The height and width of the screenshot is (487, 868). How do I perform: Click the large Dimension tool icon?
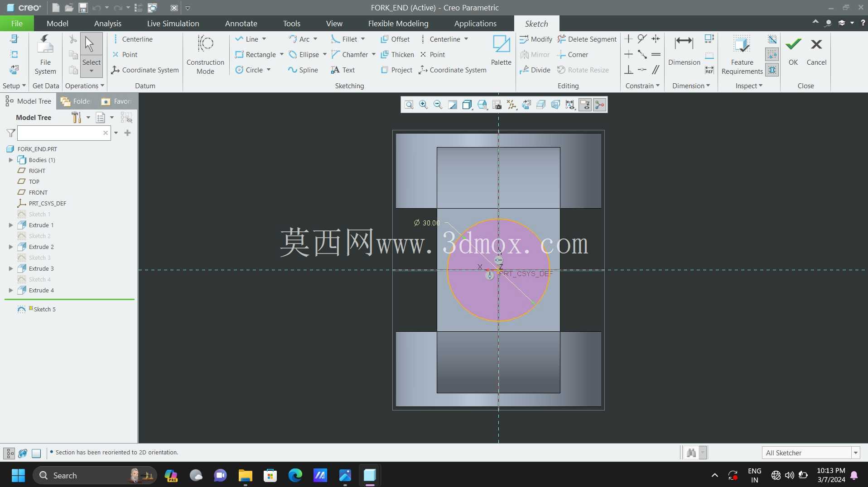[684, 50]
